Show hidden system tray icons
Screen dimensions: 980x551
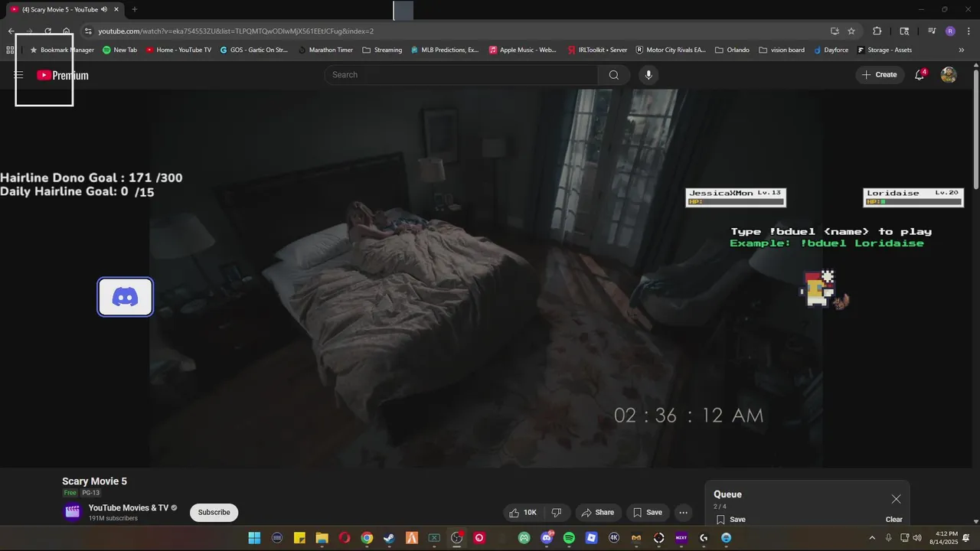coord(872,538)
